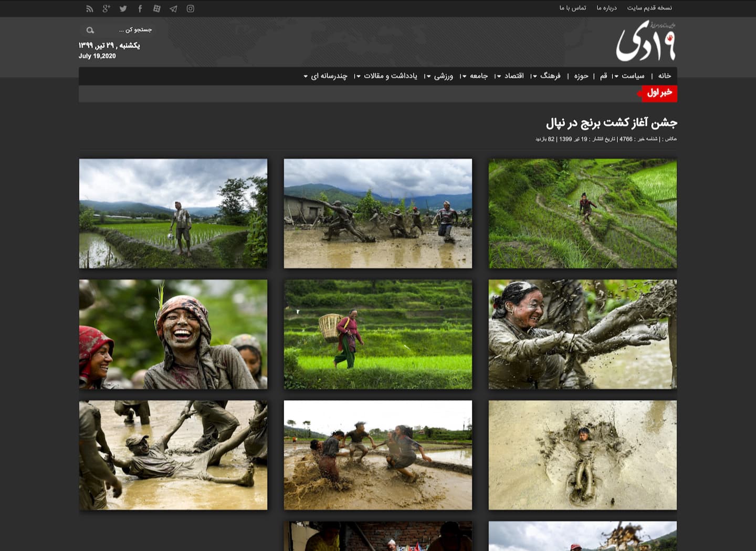Click the Instagram icon

point(191,8)
